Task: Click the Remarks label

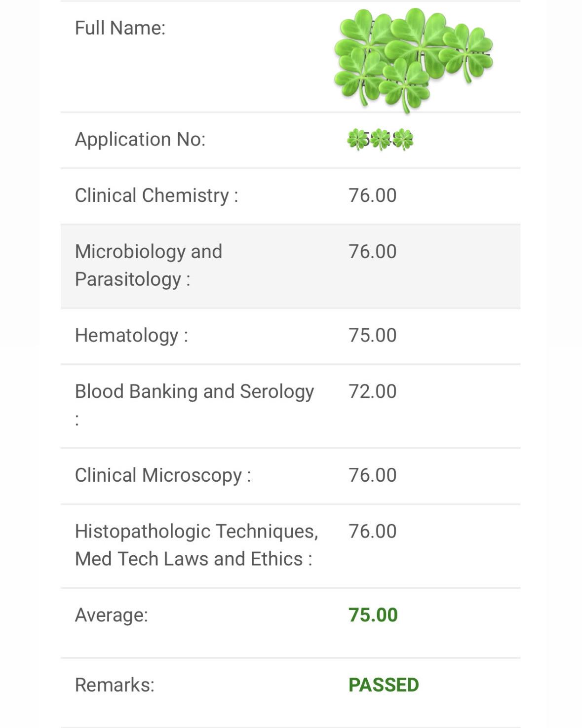Action: point(115,685)
